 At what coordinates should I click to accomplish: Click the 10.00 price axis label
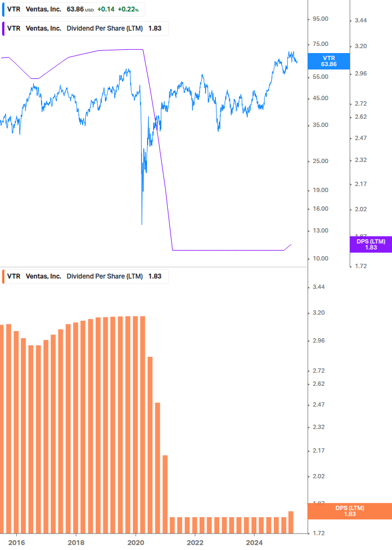(x=320, y=258)
